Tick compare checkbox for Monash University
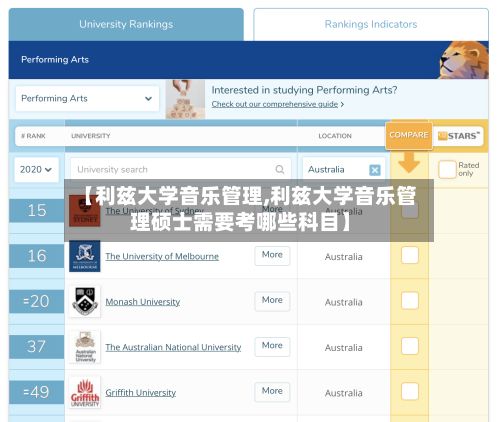The height and width of the screenshot is (422, 500). point(410,301)
